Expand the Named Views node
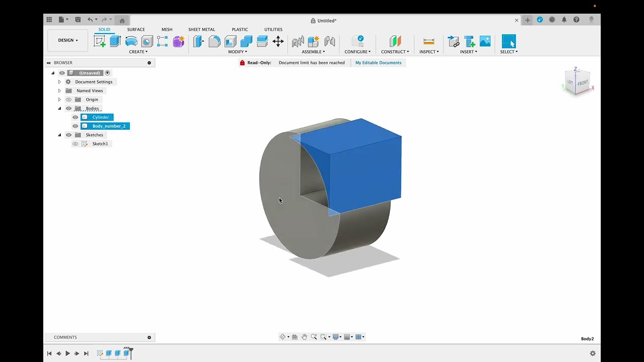644x362 pixels. 59,91
